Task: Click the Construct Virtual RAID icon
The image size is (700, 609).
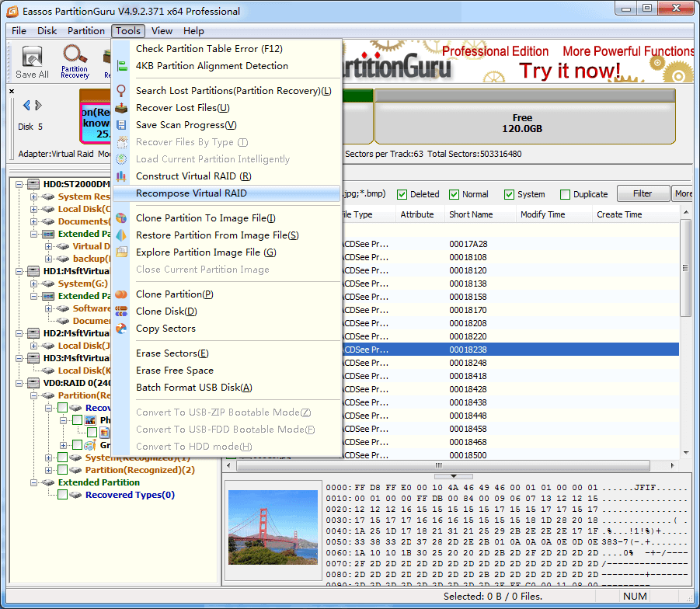Action: point(121,176)
